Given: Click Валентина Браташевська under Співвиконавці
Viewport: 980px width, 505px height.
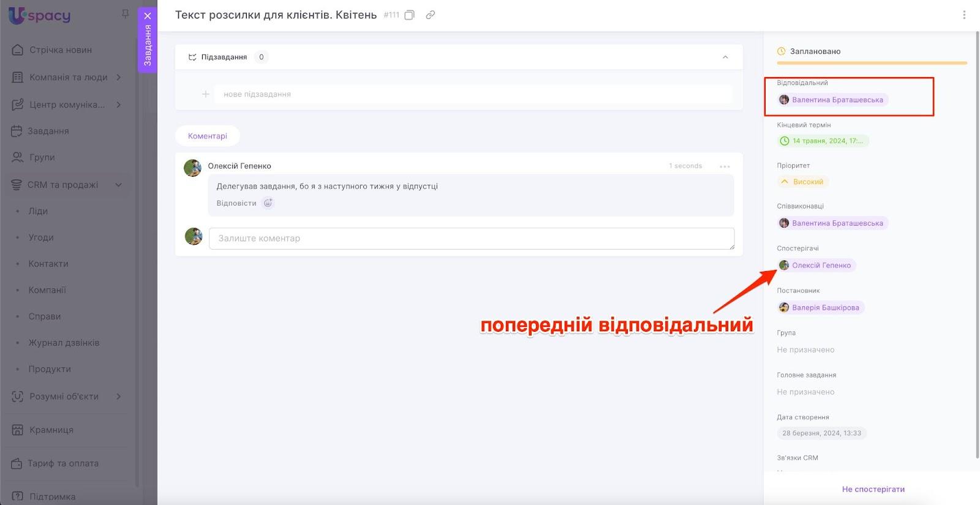Looking at the screenshot, I should click(832, 223).
